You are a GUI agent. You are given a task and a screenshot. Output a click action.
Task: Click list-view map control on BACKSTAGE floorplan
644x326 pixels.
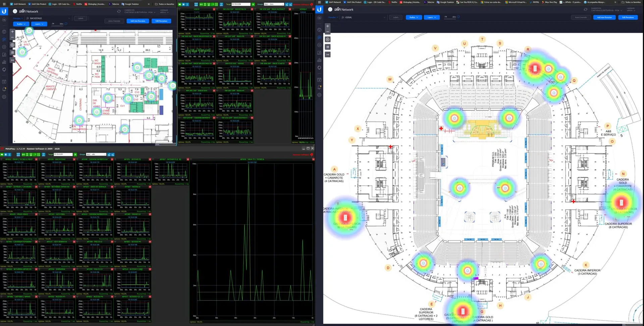(12, 52)
